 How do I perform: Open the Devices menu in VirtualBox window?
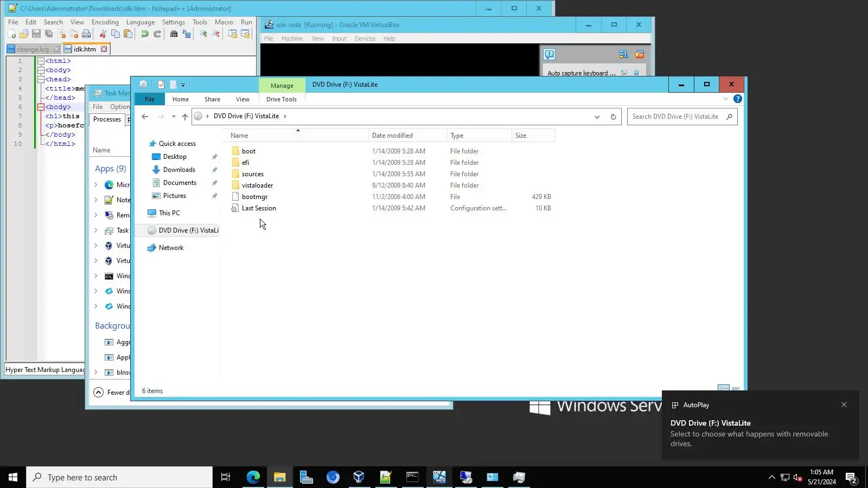(365, 38)
